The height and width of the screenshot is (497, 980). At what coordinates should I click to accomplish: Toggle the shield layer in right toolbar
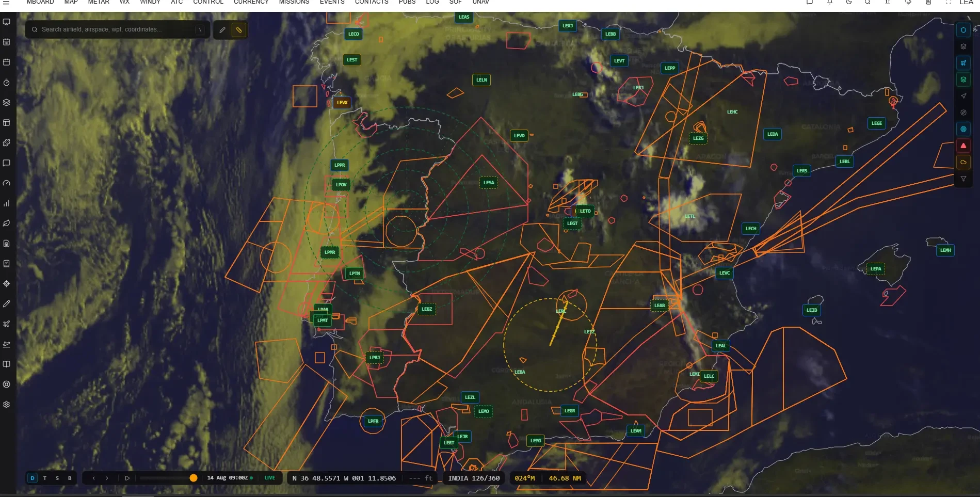click(963, 30)
